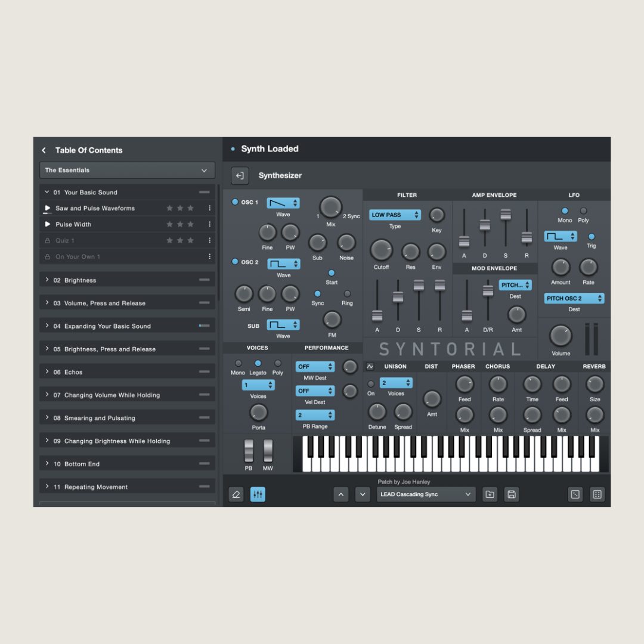Click the filter Cutoff knob

(x=382, y=250)
